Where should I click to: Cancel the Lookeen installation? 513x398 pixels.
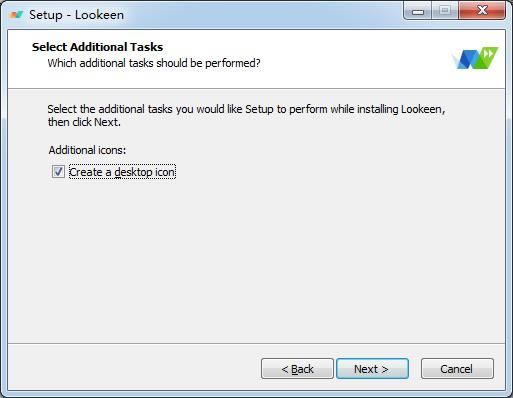pos(457,369)
